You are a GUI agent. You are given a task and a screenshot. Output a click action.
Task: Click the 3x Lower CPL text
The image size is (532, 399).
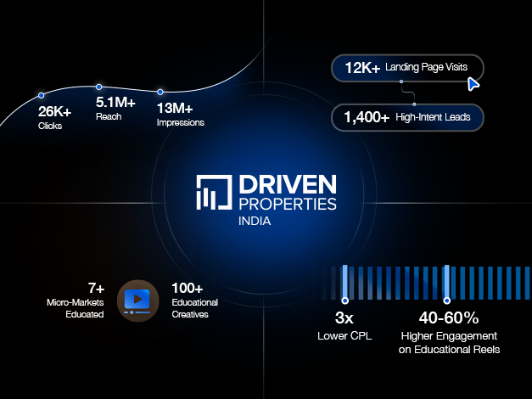coord(343,328)
